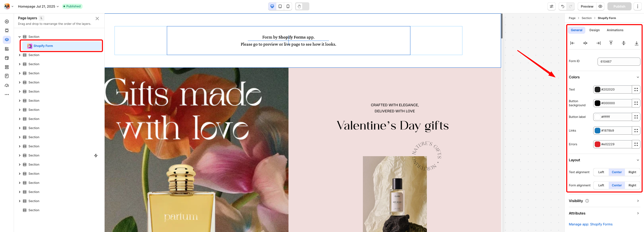This screenshot has height=232, width=644.
Task: Align element to top edge icon
Action: [611, 43]
